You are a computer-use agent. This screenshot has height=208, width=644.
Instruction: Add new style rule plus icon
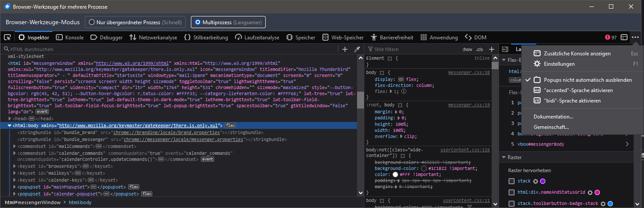coord(492,49)
